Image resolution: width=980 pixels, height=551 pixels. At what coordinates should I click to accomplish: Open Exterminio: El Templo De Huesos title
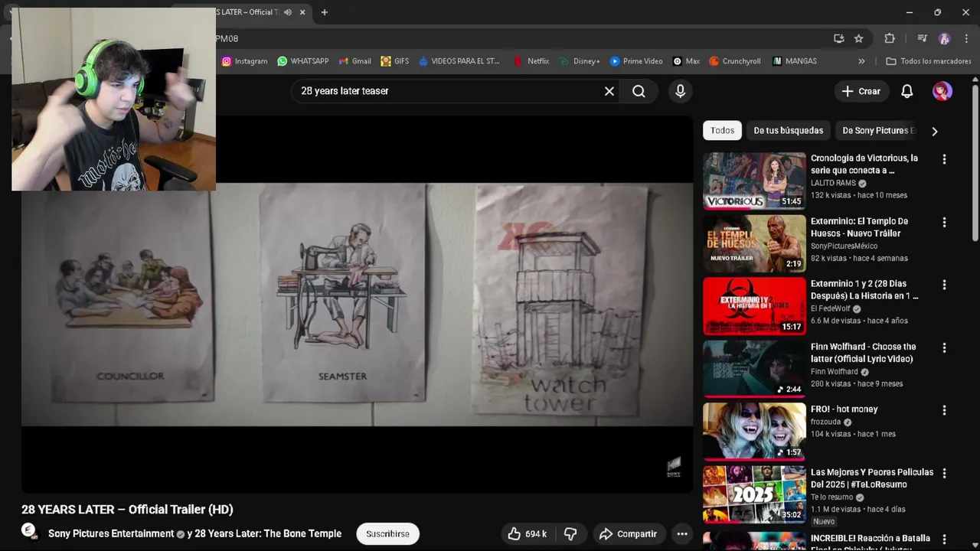(859, 227)
